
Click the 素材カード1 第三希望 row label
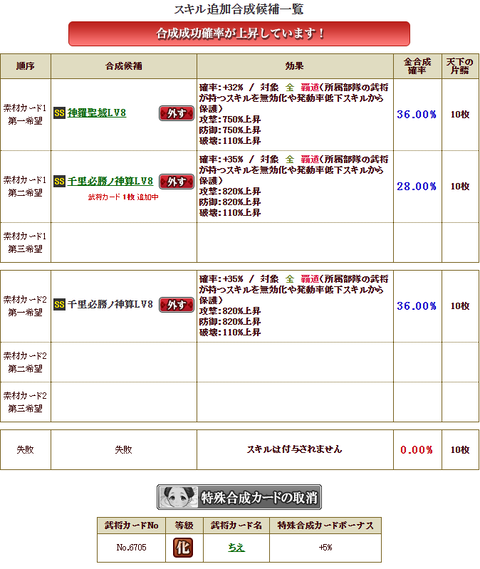[x=25, y=243]
